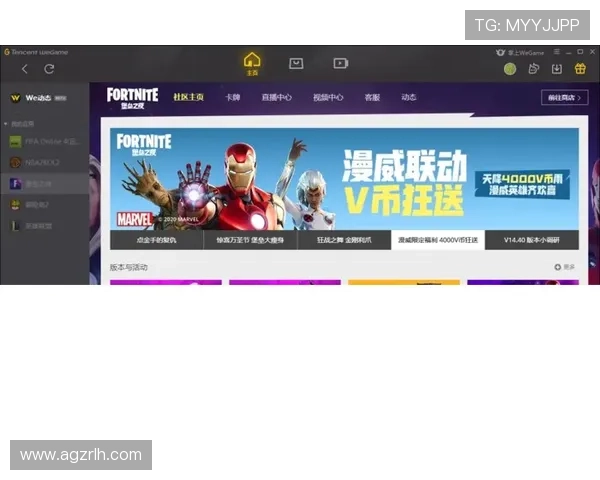Open the friends chat icon near avatar

533,69
